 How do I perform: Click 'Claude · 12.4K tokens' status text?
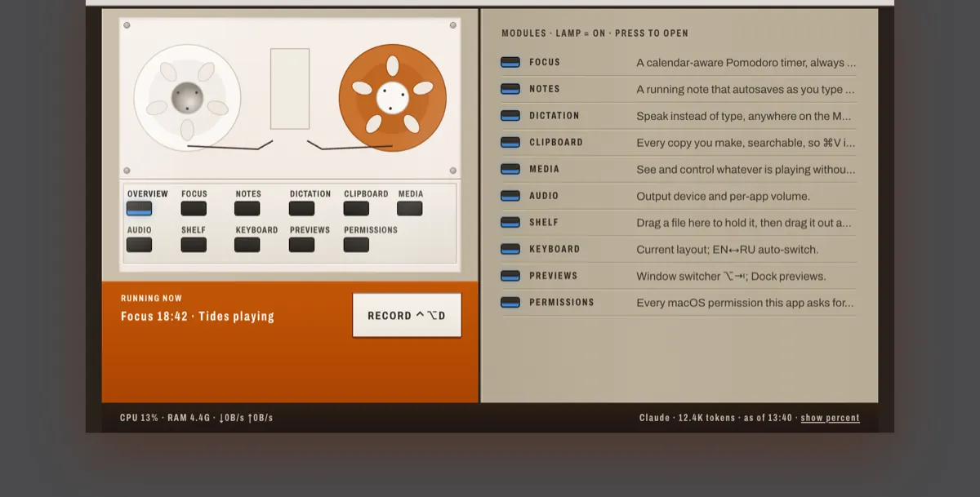tap(688, 418)
